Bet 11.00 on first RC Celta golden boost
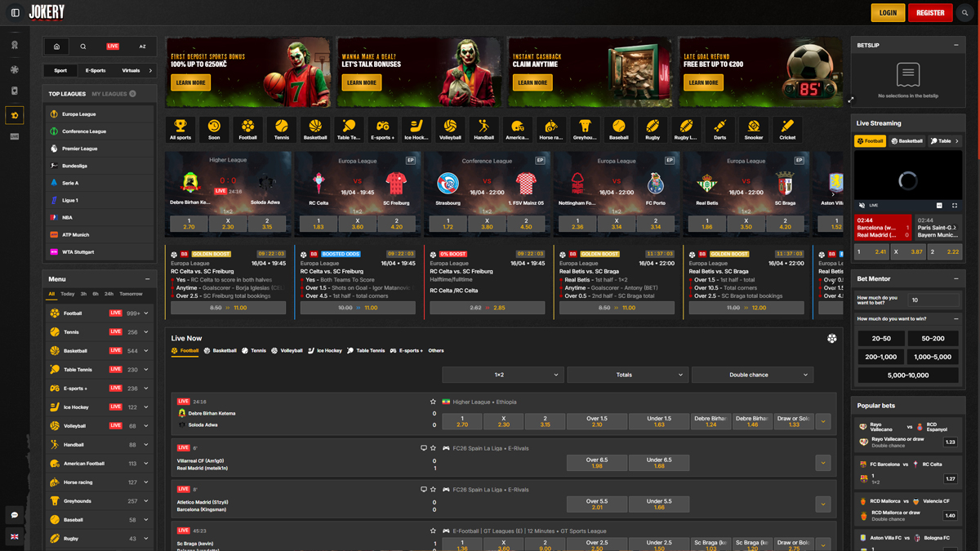The image size is (980, 551). 229,308
